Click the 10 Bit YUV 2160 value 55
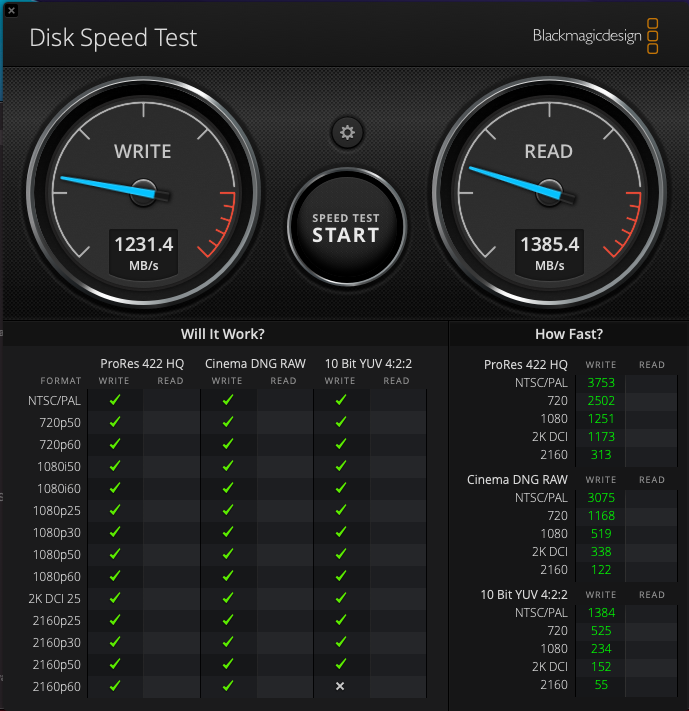 point(601,685)
